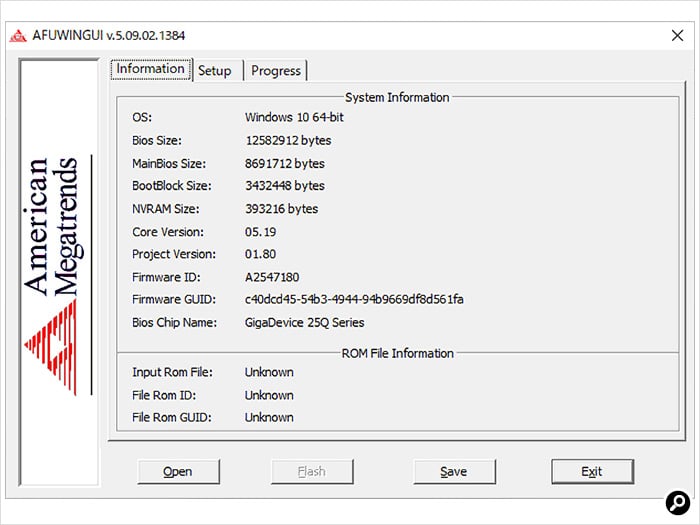700x525 pixels.
Task: Click the 'NVRAM Size:' label
Action: 166,209
